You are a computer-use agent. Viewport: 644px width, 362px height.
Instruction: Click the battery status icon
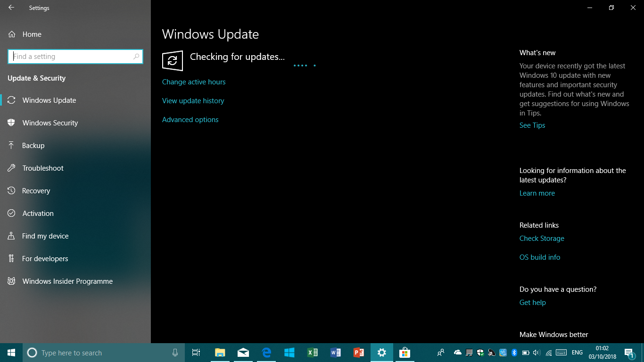[526, 353]
